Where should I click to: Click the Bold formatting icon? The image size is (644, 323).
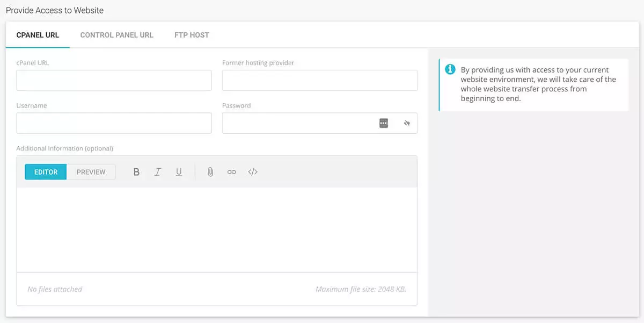[x=136, y=172]
